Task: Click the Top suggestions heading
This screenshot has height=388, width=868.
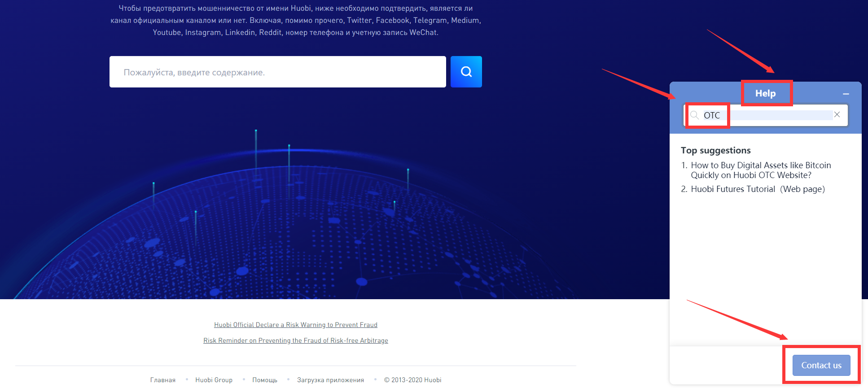Action: [715, 150]
